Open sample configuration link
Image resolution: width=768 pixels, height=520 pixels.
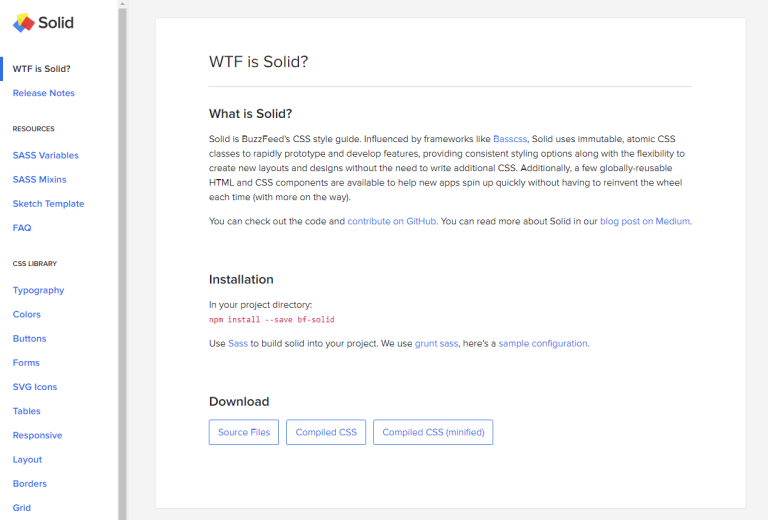coord(543,344)
